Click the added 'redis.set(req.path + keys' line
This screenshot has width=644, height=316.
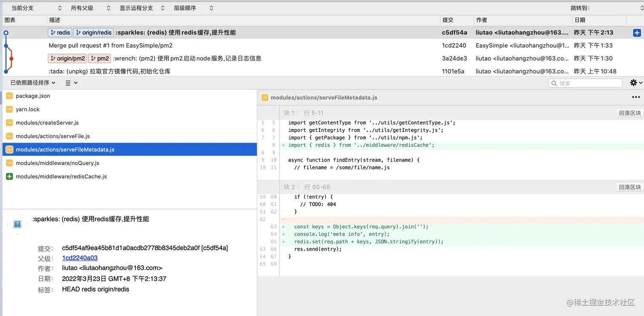[x=369, y=242]
